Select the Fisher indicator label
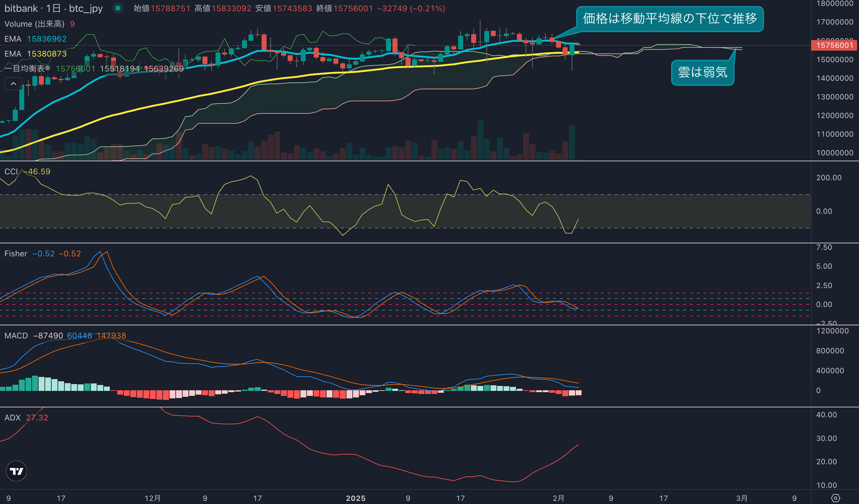 pos(16,254)
